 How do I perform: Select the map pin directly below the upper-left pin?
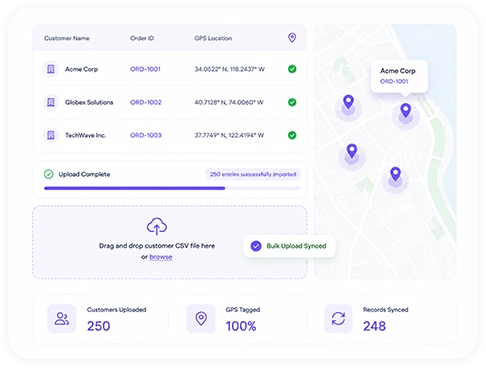[352, 151]
